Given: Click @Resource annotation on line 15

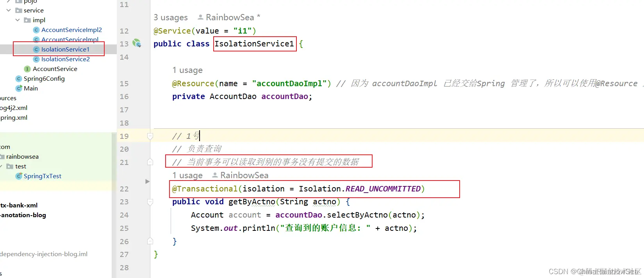Looking at the screenshot, I should coord(193,83).
